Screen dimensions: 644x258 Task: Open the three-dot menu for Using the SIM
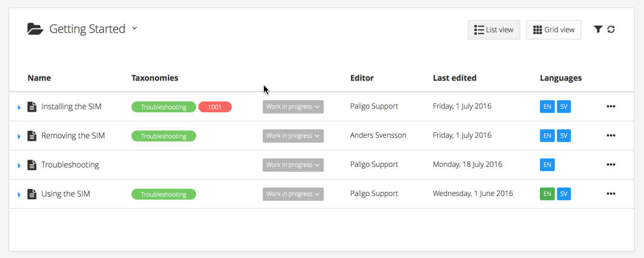click(x=611, y=194)
